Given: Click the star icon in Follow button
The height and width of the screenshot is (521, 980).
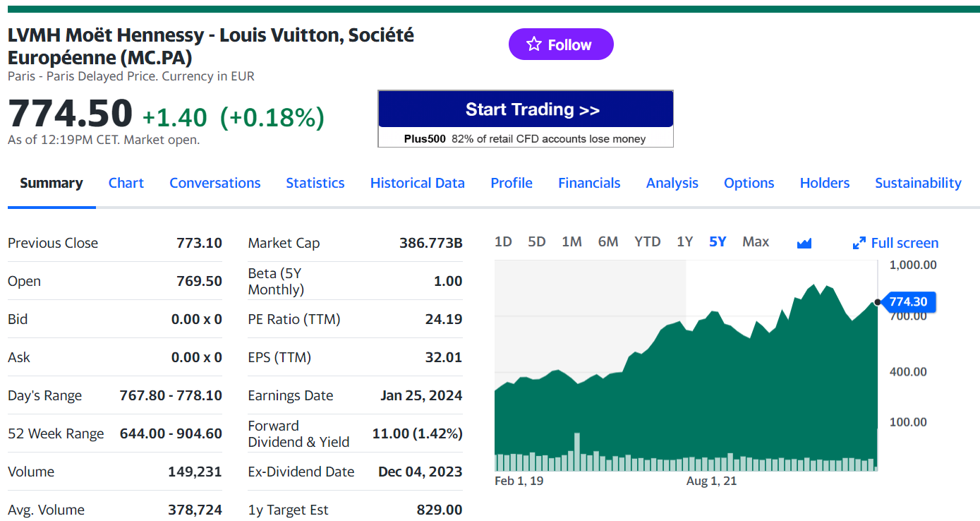Looking at the screenshot, I should [533, 44].
